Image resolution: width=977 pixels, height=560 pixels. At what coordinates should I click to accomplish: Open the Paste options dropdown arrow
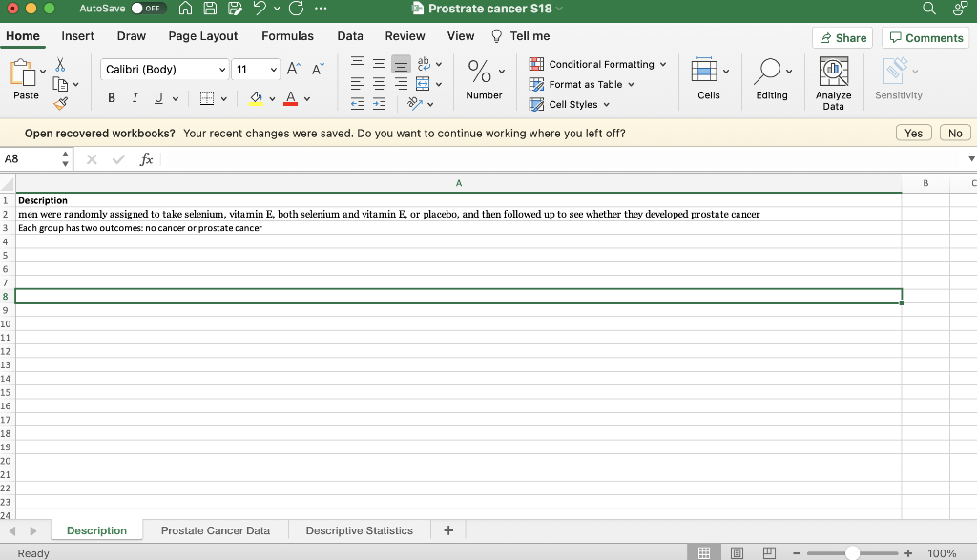[x=43, y=72]
